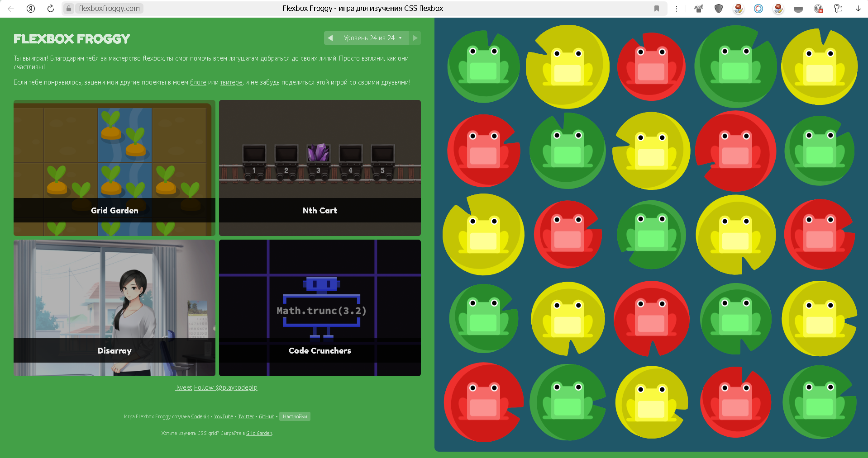Reload the Flexbox Froggy page
Image resolution: width=868 pixels, height=458 pixels.
click(x=51, y=8)
